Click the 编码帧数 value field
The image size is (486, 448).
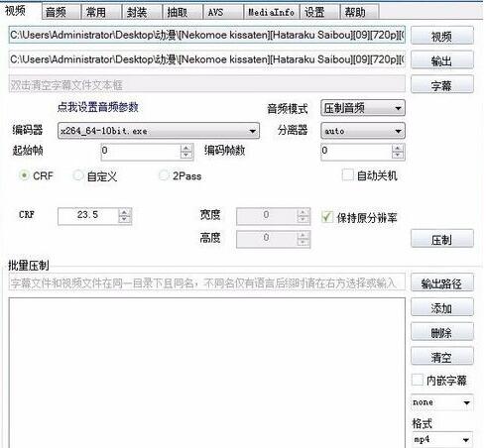[356, 152]
